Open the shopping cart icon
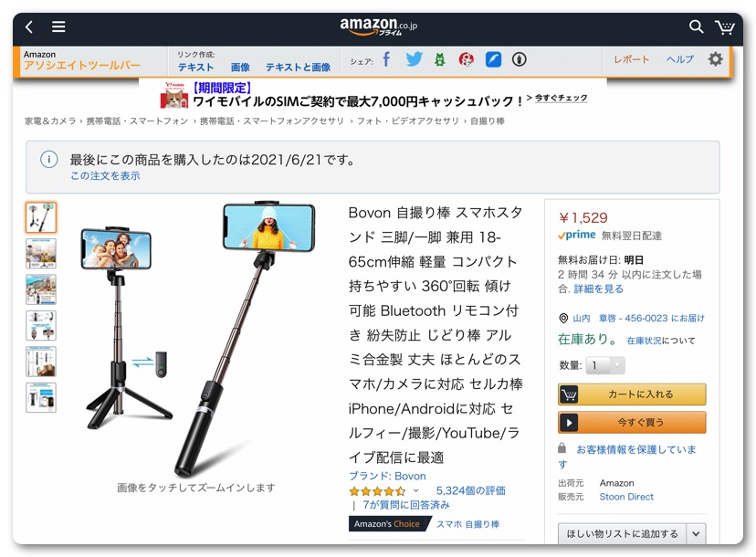Screen dimensions: 756x557 coord(725,26)
